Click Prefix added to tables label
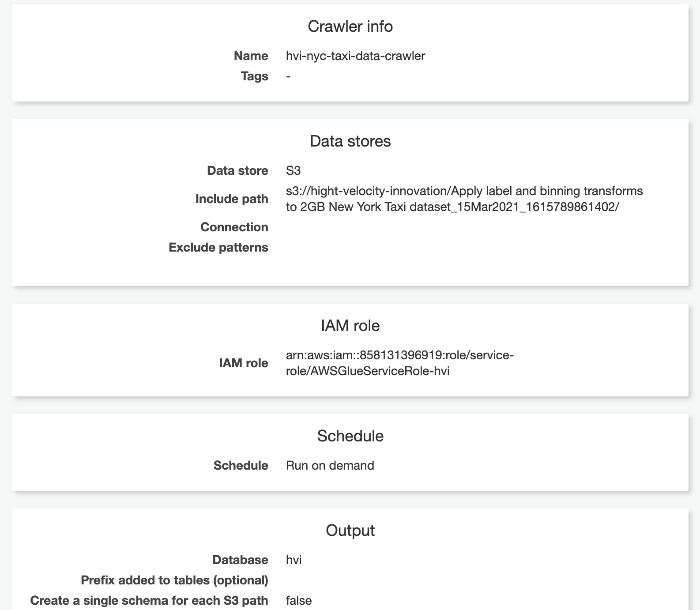Viewport: 700px width, 610px height. (x=174, y=580)
